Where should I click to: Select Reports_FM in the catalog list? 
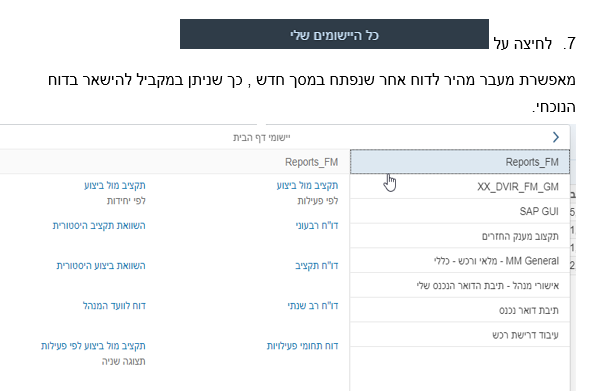(x=460, y=162)
